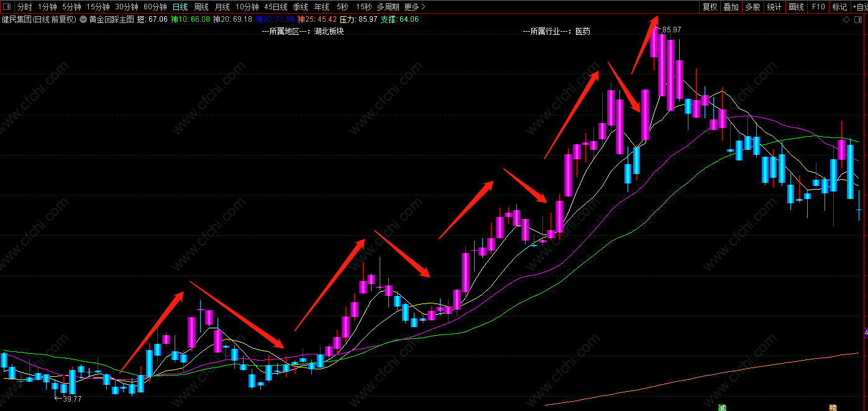The height and width of the screenshot is (411, 868).
Task: Click the 医药 industry label
Action: (x=582, y=31)
